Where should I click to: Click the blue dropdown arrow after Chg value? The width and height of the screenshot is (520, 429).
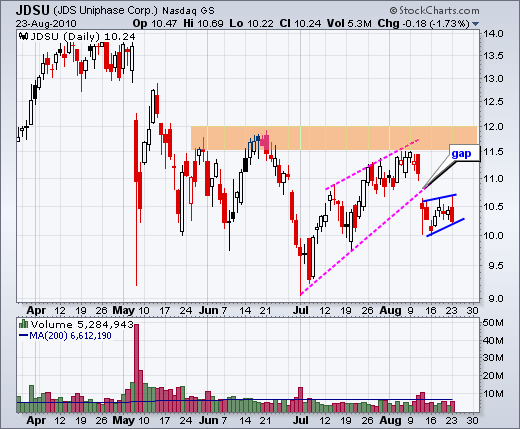pos(476,24)
